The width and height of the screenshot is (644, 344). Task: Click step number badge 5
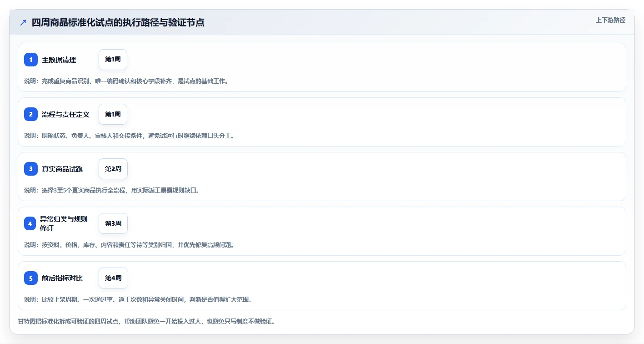click(x=31, y=278)
